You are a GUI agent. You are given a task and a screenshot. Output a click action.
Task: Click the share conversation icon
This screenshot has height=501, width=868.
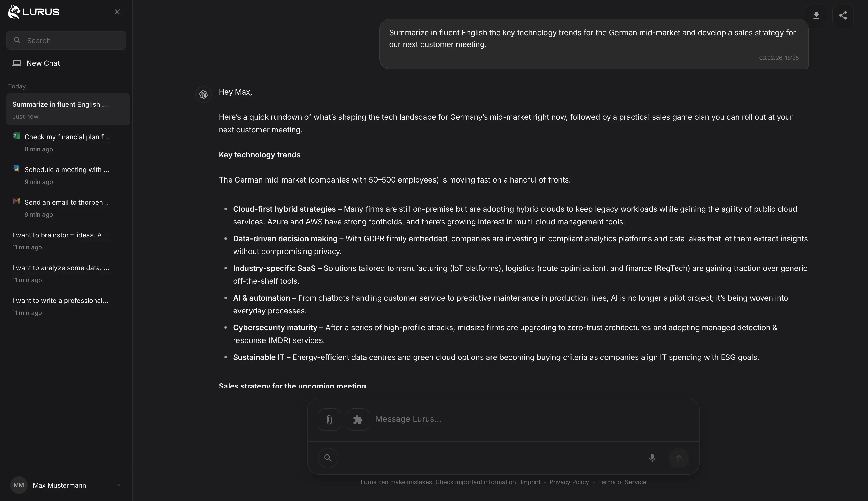(x=842, y=15)
